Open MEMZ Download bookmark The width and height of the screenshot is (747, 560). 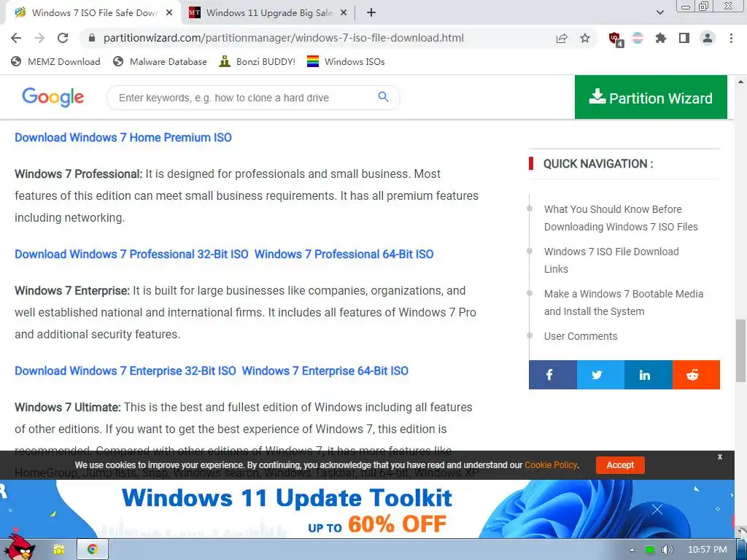point(55,61)
